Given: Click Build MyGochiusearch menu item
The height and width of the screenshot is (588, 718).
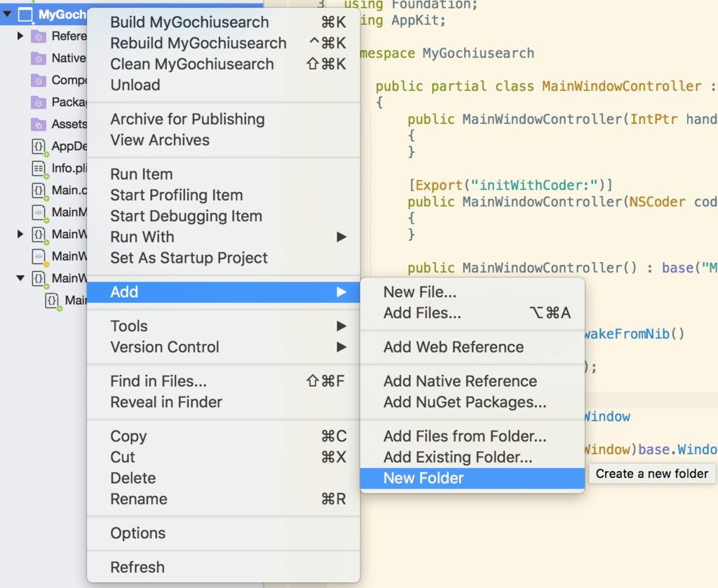Looking at the screenshot, I should click(x=189, y=22).
